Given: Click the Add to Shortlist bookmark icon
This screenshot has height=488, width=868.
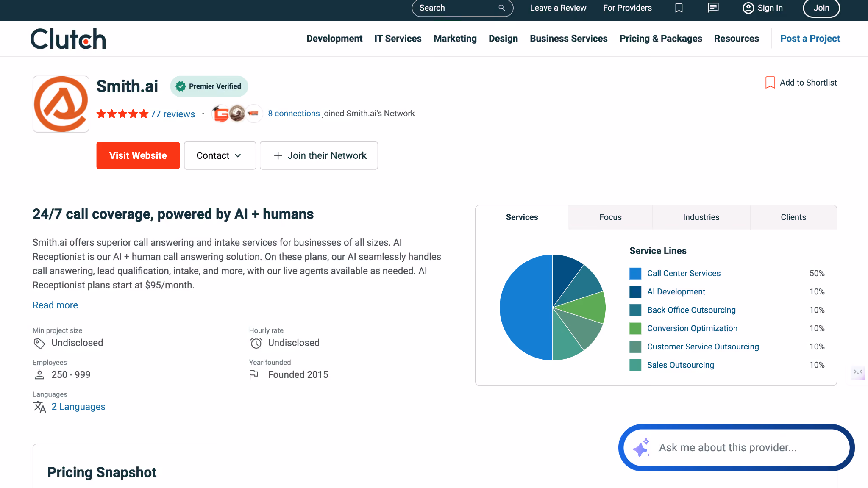Looking at the screenshot, I should pyautogui.click(x=770, y=83).
